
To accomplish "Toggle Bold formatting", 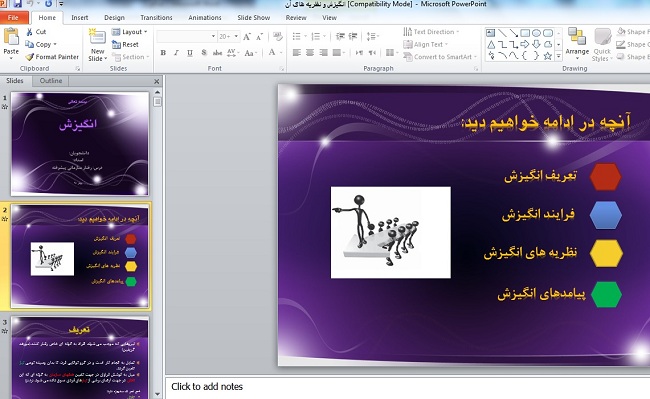I will tap(163, 53).
